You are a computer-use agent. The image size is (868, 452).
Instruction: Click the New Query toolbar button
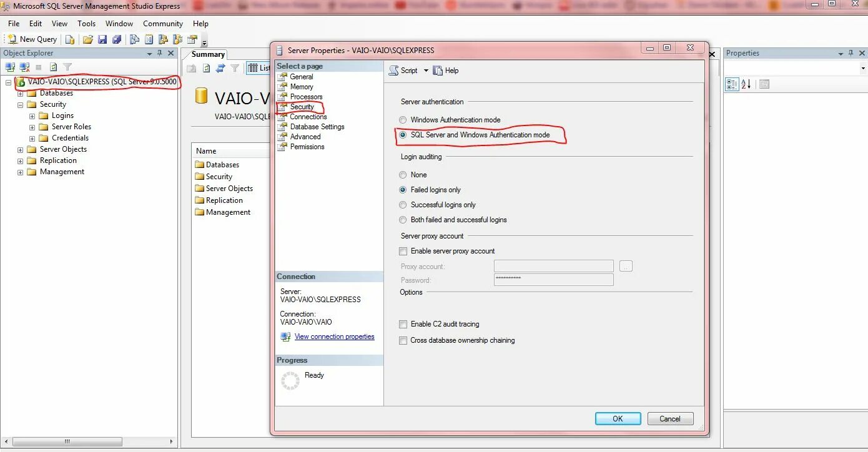point(31,39)
